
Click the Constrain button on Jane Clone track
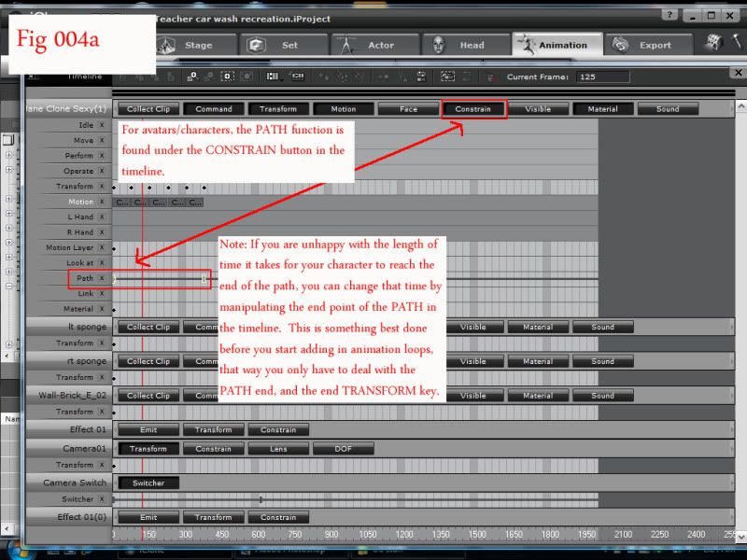[x=473, y=109]
